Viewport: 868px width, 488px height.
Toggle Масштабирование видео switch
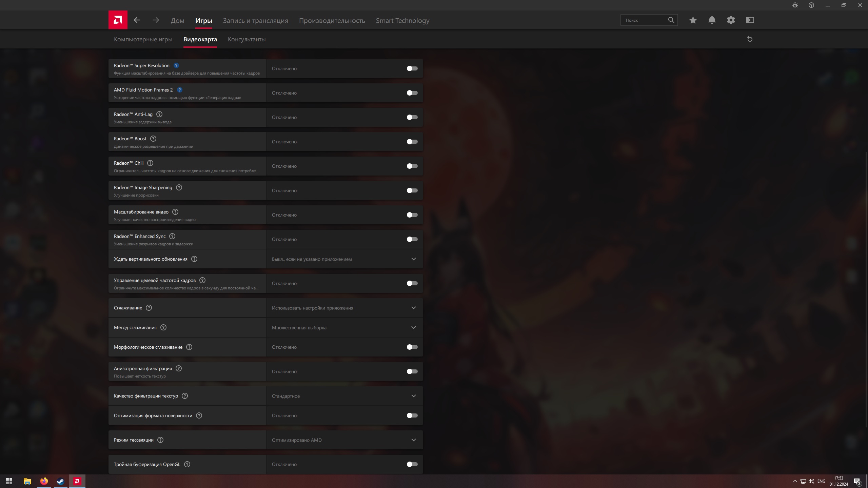pyautogui.click(x=412, y=215)
